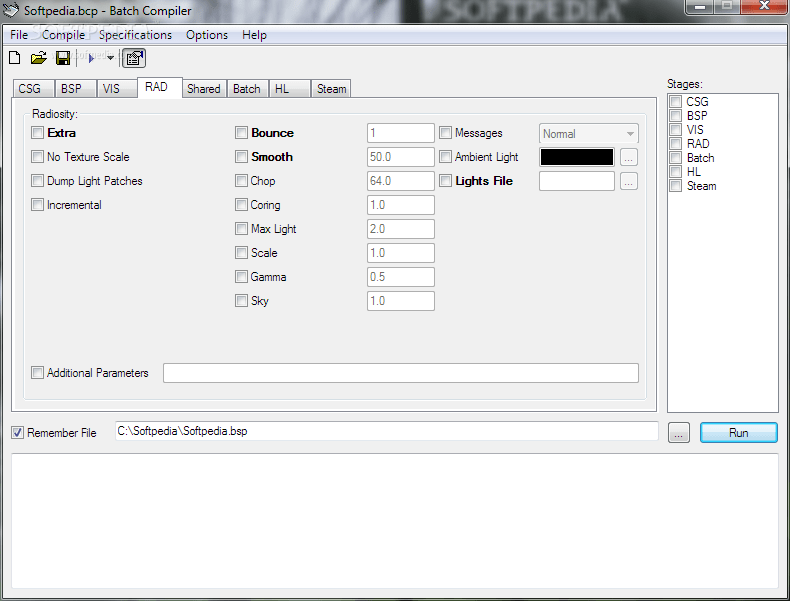
Task: Click the New file toolbar icon
Action: pos(15,58)
